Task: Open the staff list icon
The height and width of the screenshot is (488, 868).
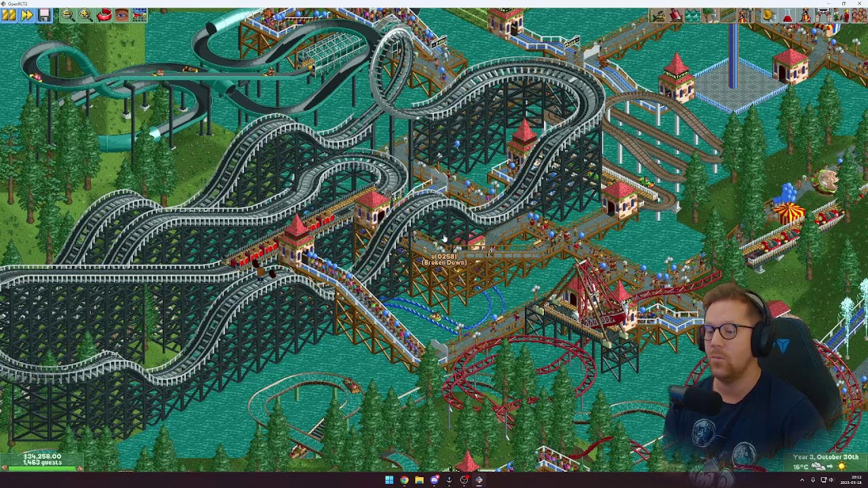Action: click(x=840, y=15)
